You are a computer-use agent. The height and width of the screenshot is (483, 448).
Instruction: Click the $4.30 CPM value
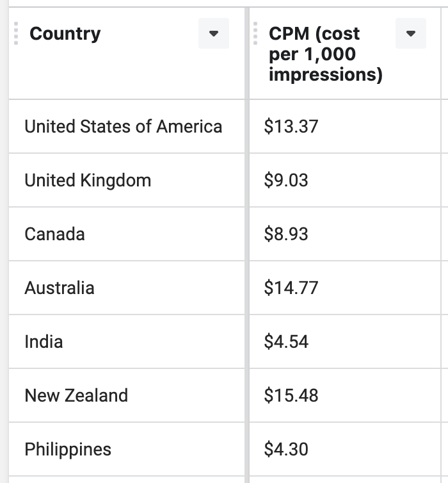pos(286,449)
